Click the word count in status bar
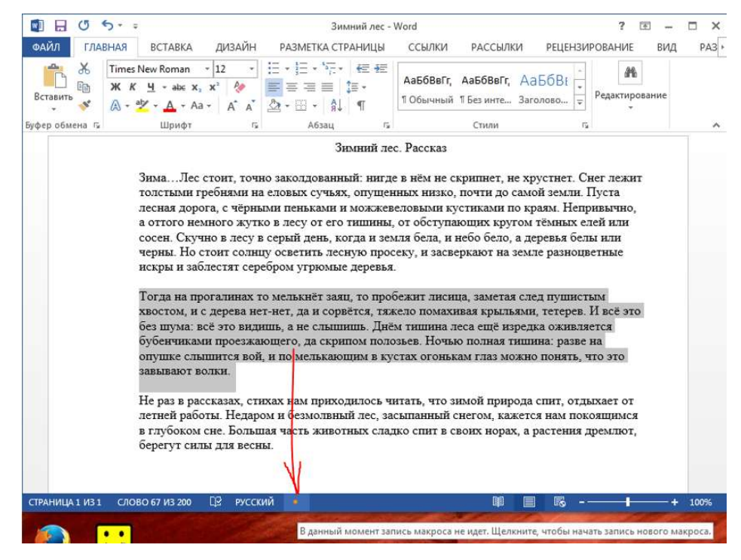Screen dimensions: 741x560 154,502
